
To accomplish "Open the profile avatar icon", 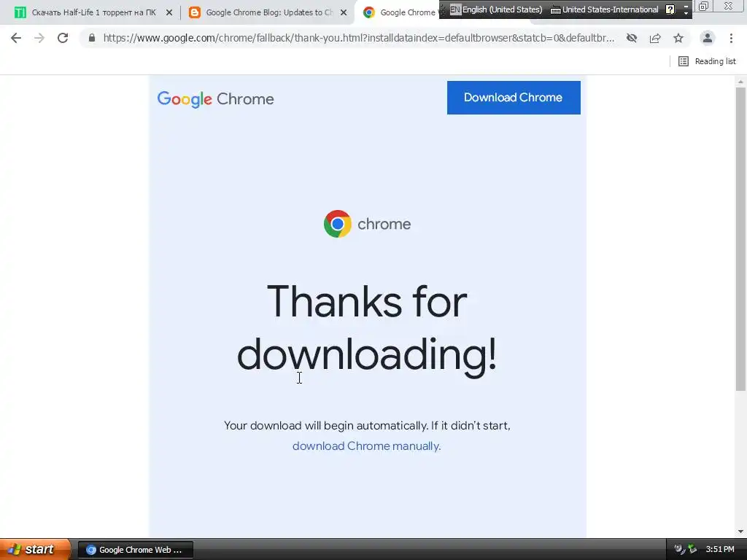I will pyautogui.click(x=708, y=38).
